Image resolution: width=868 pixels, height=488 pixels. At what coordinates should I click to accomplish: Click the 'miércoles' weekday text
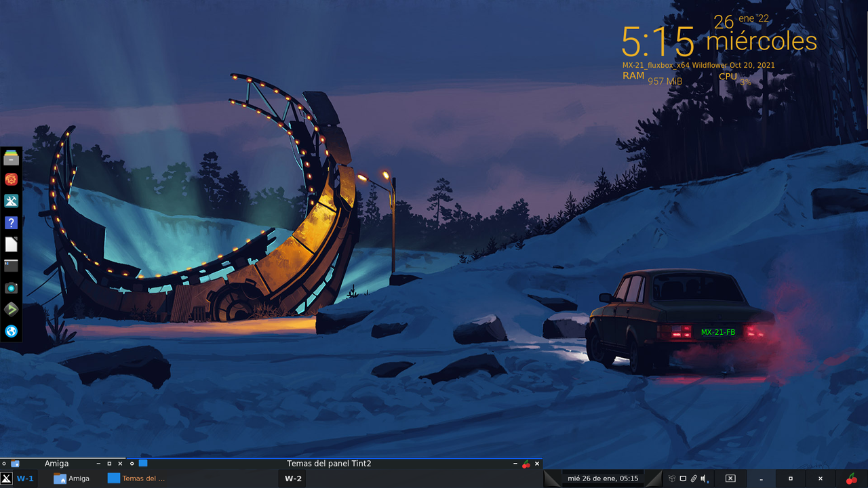762,41
